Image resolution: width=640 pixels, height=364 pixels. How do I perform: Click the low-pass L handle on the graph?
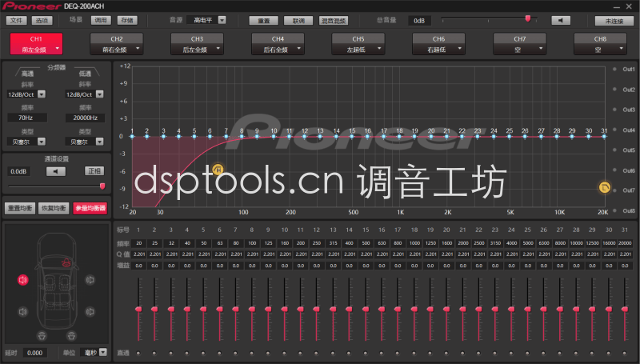pyautogui.click(x=605, y=187)
